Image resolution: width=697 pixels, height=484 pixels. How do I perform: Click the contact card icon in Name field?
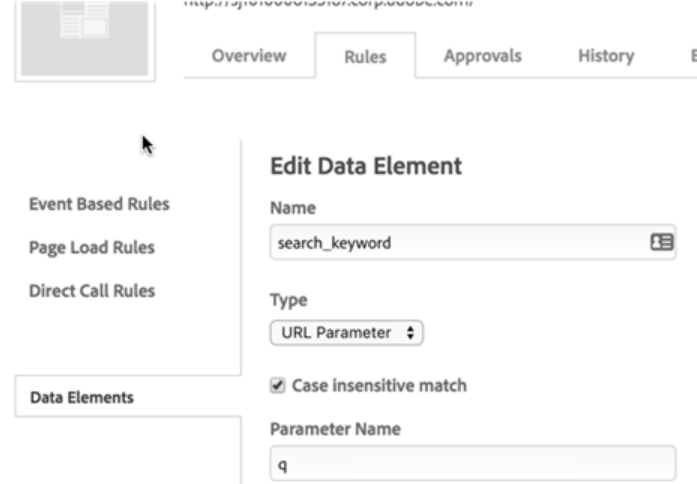[662, 241]
